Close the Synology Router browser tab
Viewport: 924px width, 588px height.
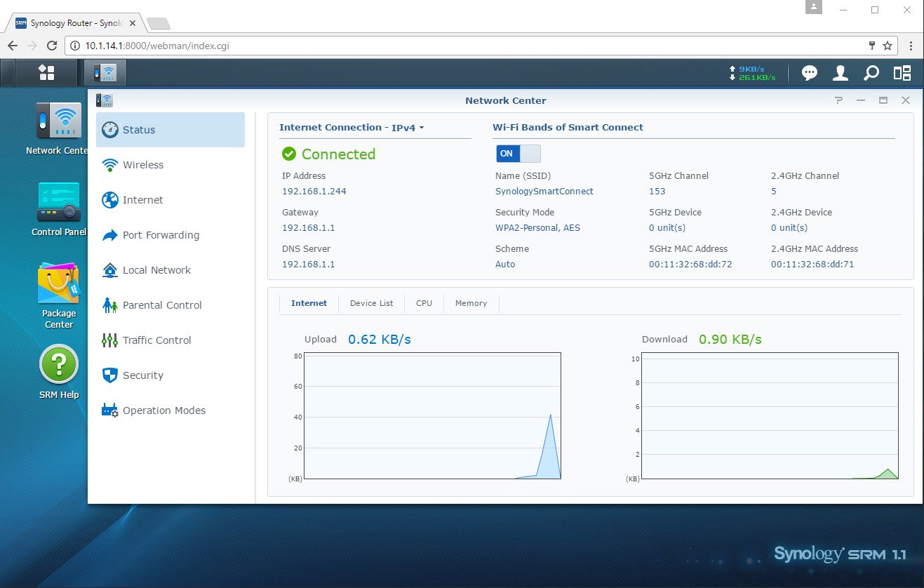point(133,23)
